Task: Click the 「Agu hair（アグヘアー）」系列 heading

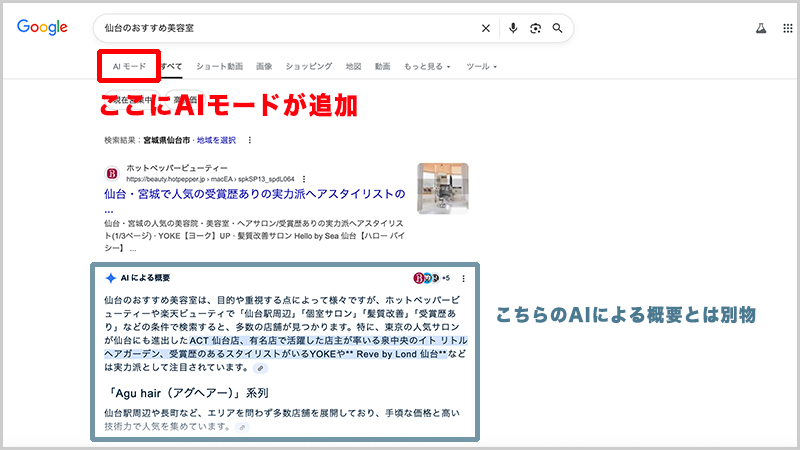Action: click(x=187, y=393)
